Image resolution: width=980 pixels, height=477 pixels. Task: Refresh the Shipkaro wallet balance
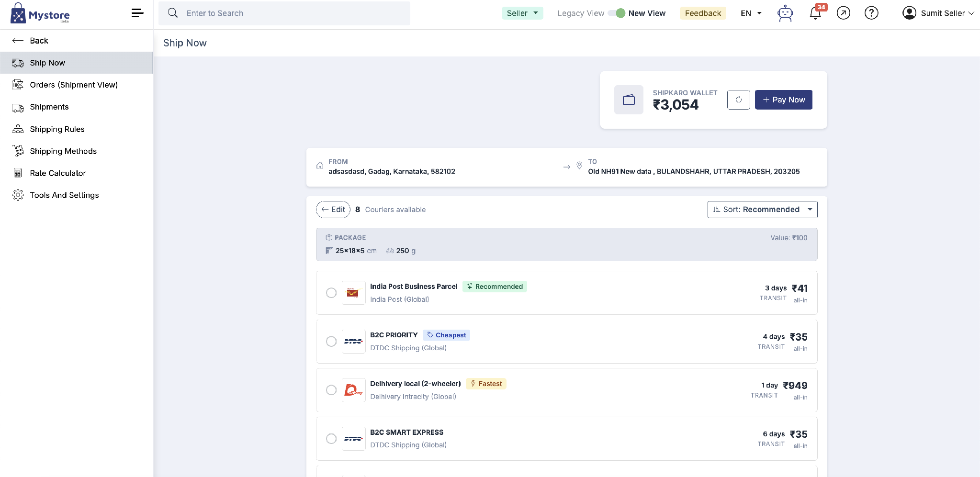(x=739, y=100)
